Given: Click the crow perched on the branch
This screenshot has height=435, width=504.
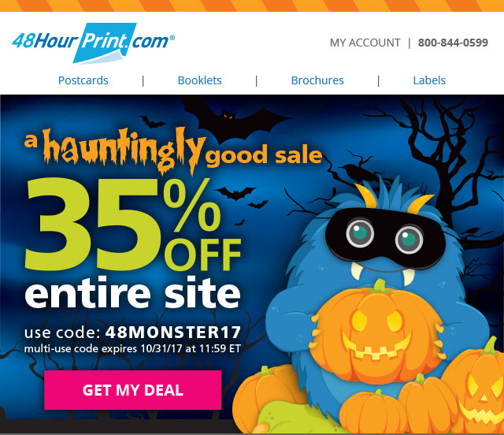Looking at the screenshot, I should [356, 172].
